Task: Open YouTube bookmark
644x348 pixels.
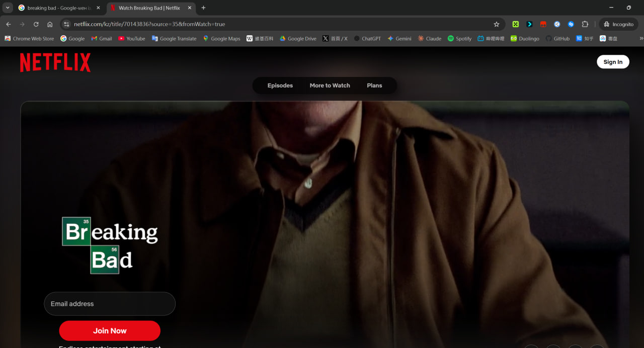Action: click(132, 39)
